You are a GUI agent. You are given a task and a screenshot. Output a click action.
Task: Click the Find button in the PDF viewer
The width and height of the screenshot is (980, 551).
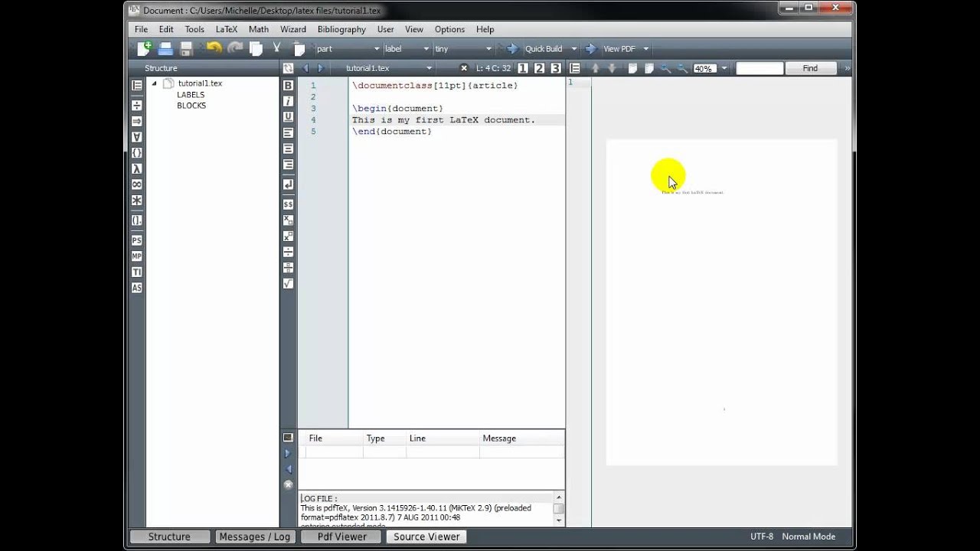(810, 68)
